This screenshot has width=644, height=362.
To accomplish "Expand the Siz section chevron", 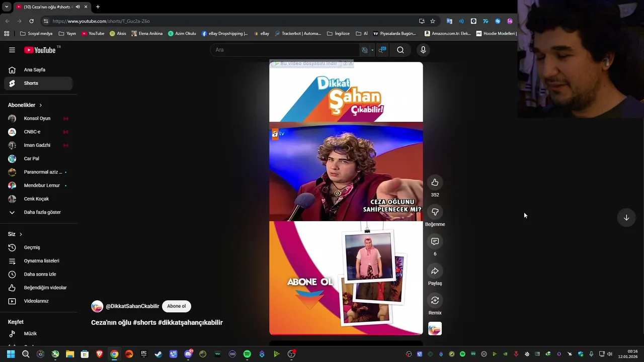I will (21, 234).
